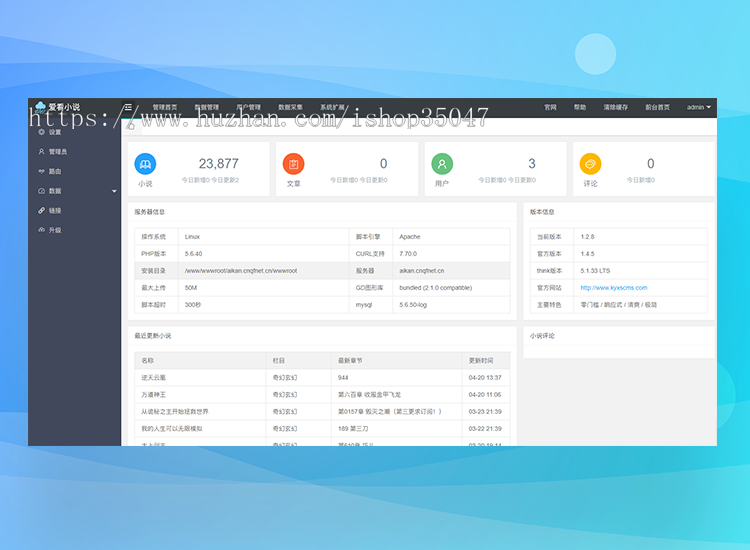750x550 pixels.
Task: Open the admin account dropdown
Action: pos(699,107)
